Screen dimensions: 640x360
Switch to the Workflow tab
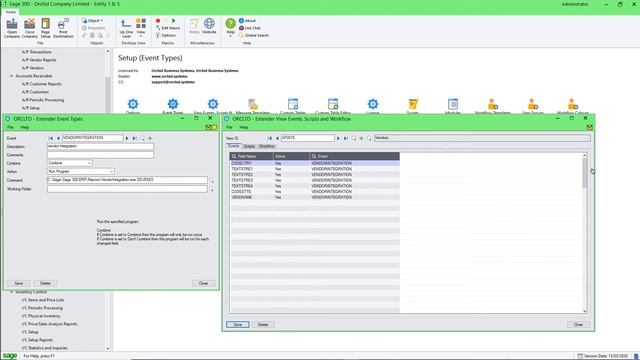[x=267, y=146]
